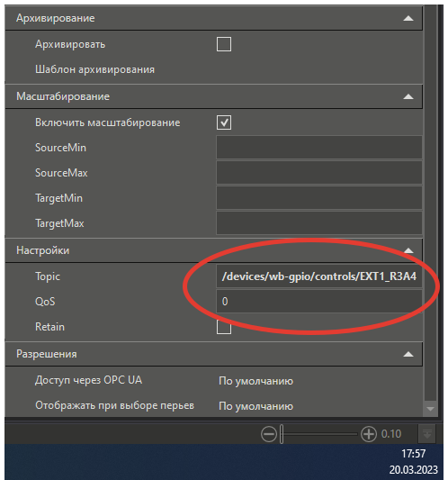This screenshot has width=448, height=480.
Task: Click the TargetMin input field
Action: tap(319, 198)
